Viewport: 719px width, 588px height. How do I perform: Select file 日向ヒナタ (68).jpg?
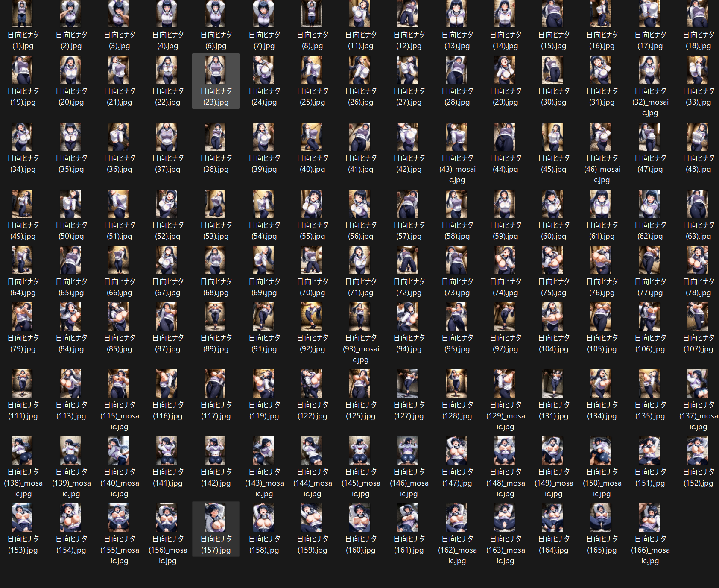216,272
